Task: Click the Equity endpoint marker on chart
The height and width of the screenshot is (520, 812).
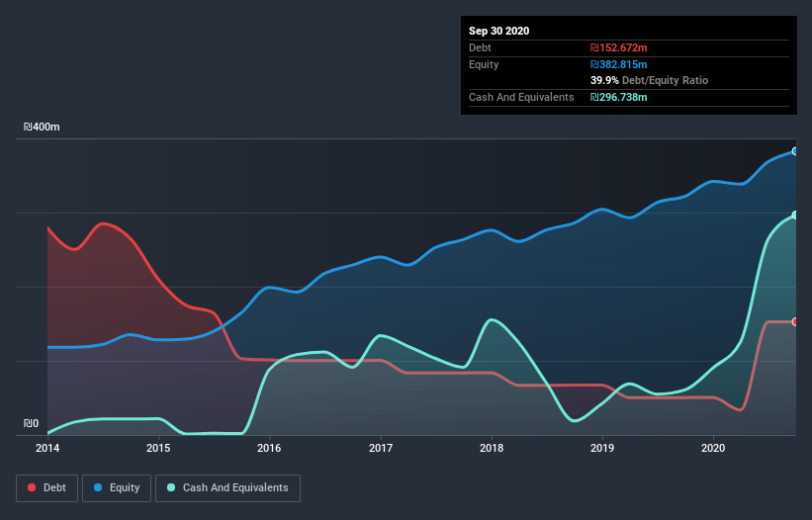Action: tap(795, 151)
